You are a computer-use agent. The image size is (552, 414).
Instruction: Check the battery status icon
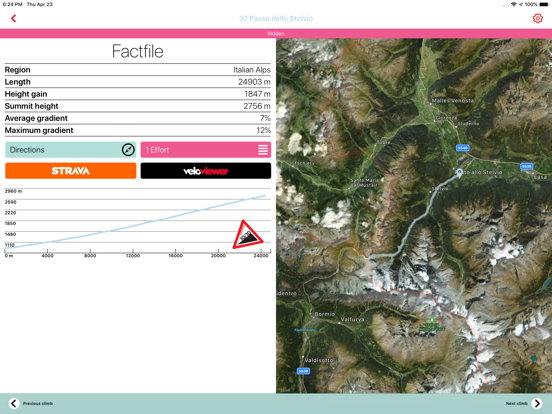(544, 4)
